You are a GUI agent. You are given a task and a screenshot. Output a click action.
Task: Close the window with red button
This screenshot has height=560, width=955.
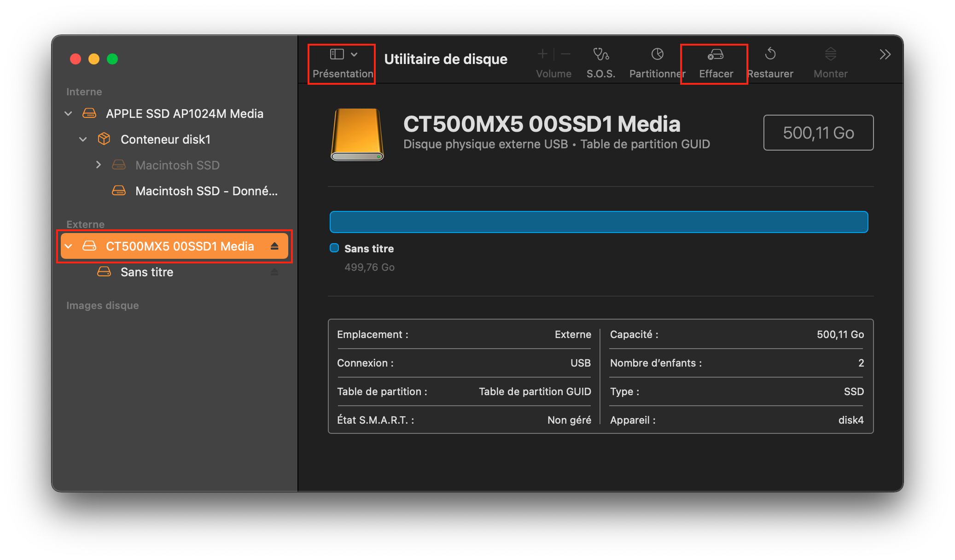tap(76, 59)
